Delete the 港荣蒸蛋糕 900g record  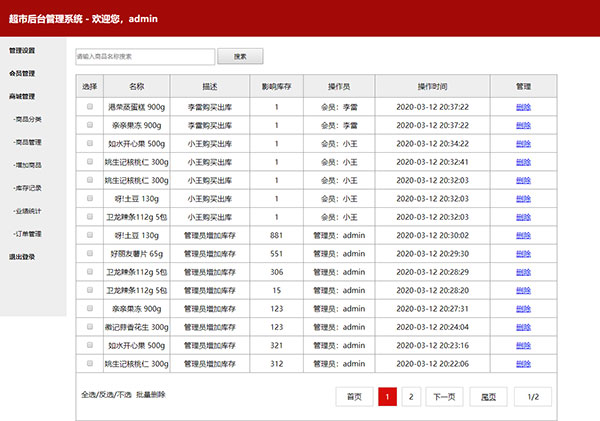[x=523, y=107]
